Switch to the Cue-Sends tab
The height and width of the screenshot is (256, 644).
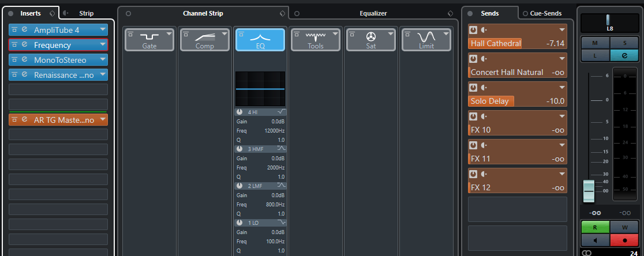[x=545, y=13]
